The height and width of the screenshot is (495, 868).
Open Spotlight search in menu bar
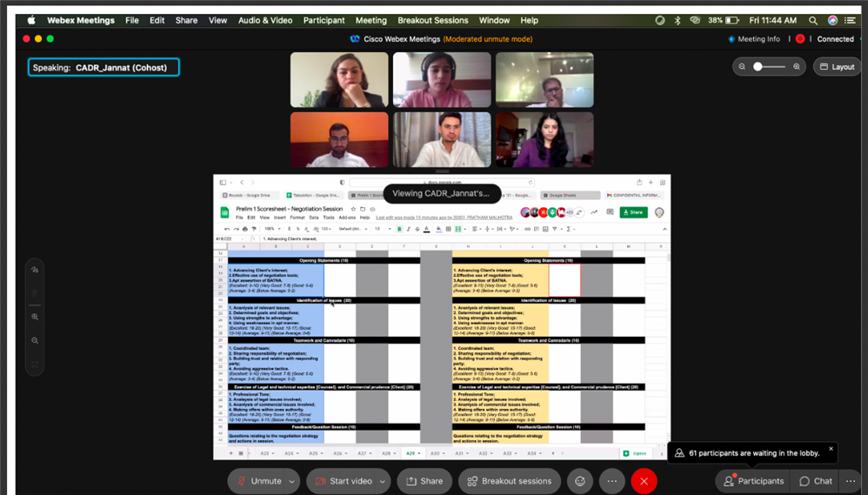point(812,20)
